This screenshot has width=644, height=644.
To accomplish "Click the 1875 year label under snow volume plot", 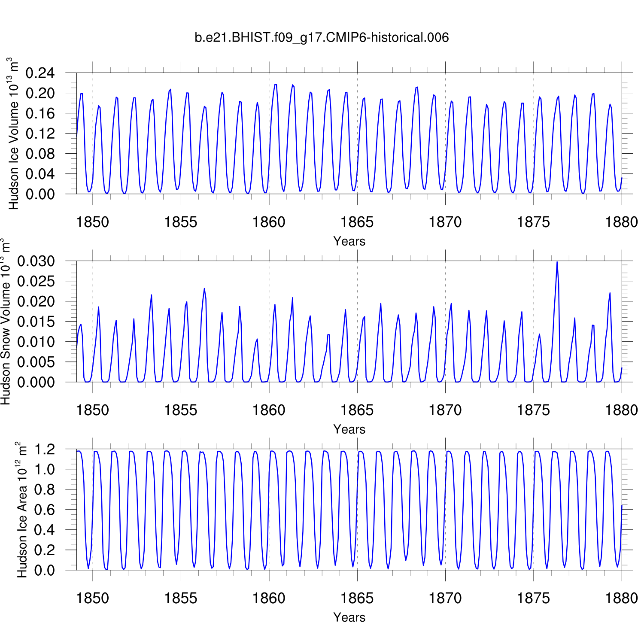I will tap(533, 410).
